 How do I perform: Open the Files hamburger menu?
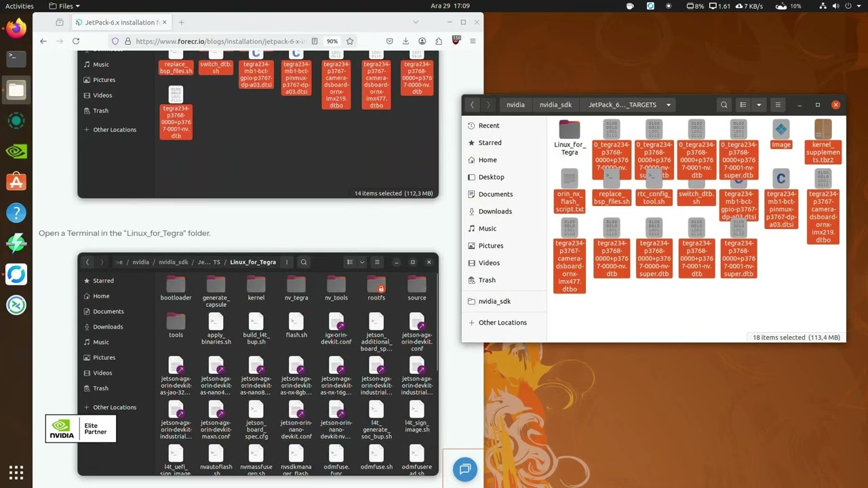778,105
